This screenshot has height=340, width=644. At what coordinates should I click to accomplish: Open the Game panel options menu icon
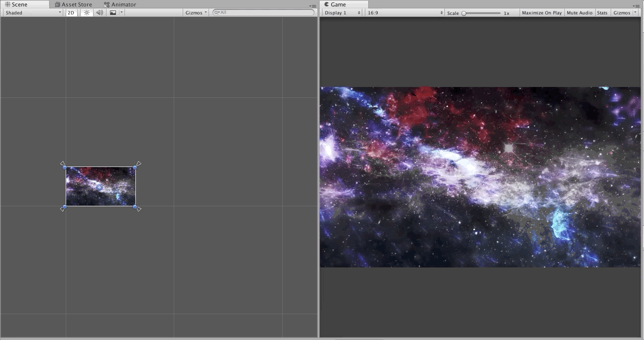click(x=638, y=6)
